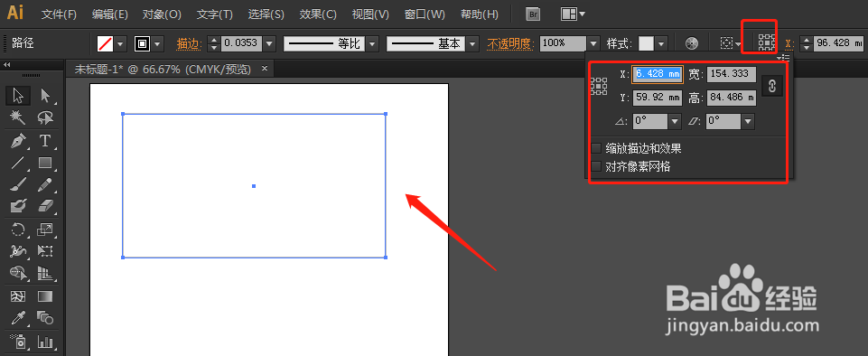This screenshot has height=356, width=868.
Task: Enable 缩放描边和效果 checkbox
Action: point(597,148)
